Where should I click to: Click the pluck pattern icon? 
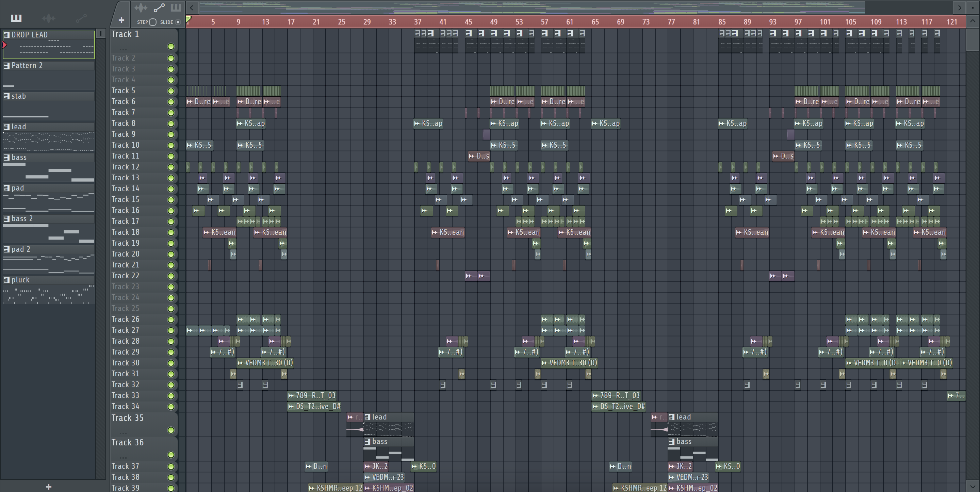click(x=6, y=280)
